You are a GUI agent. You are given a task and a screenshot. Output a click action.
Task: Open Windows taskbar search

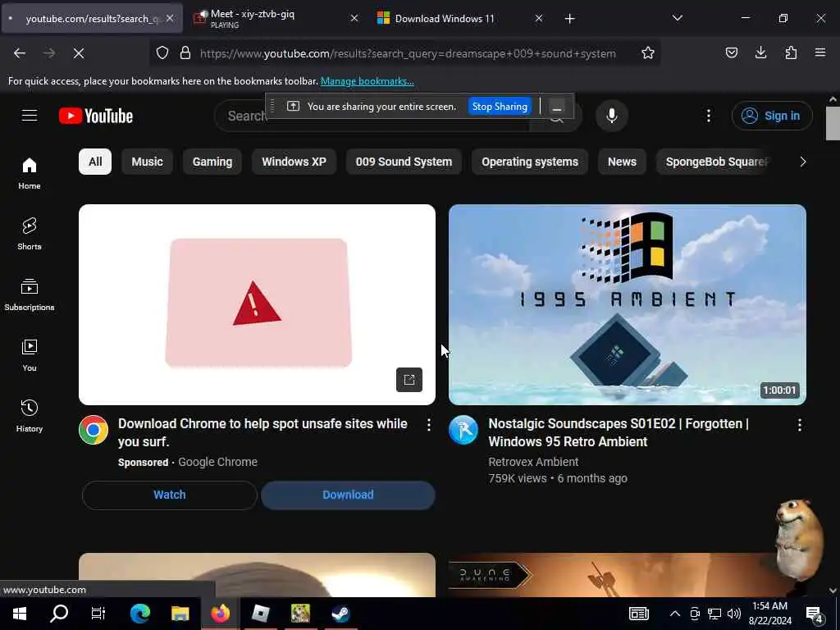pyautogui.click(x=59, y=614)
